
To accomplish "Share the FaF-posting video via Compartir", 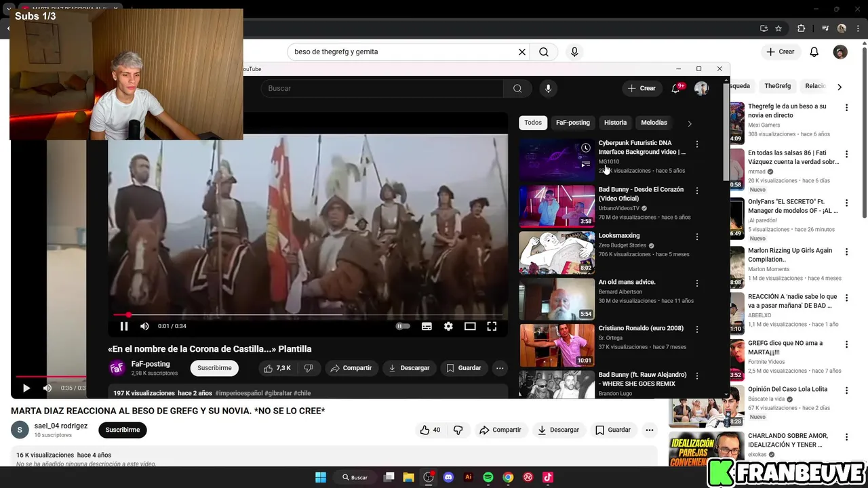I will click(x=351, y=368).
